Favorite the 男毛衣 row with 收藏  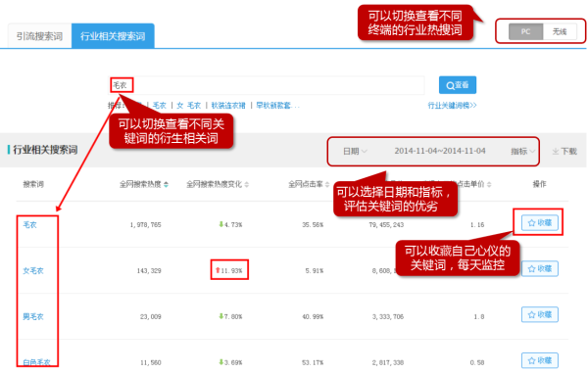[540, 314]
